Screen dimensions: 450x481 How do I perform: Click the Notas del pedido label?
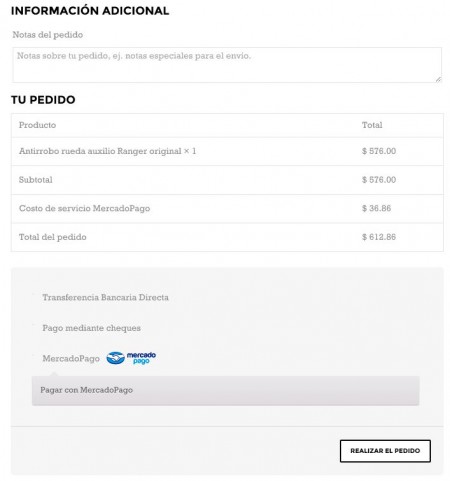coord(48,35)
